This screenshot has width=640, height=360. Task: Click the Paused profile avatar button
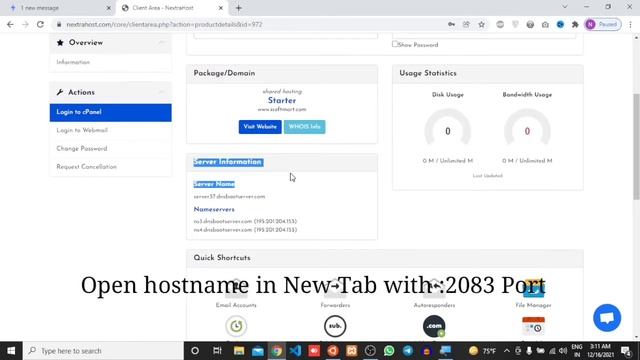coord(603,24)
